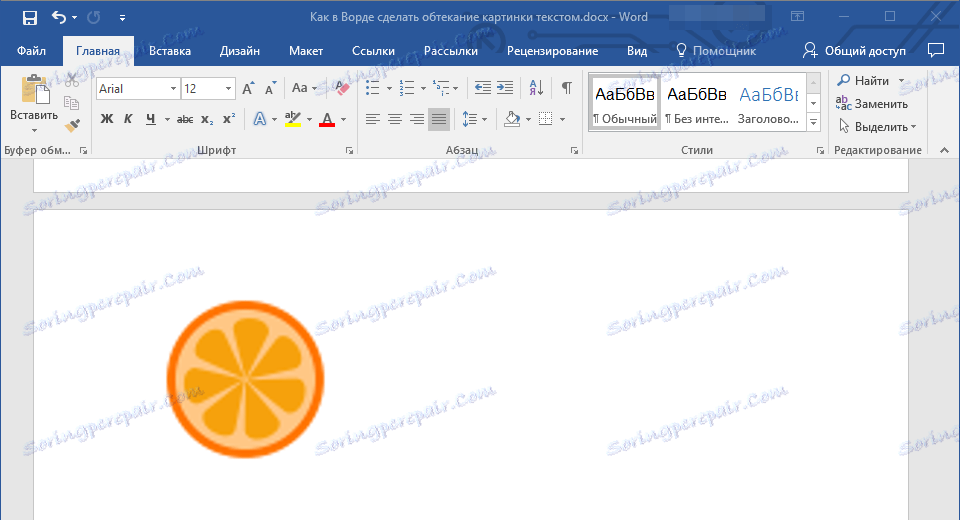Open the shading paint bucket button
Screen dimensions: 960x520
512,119
